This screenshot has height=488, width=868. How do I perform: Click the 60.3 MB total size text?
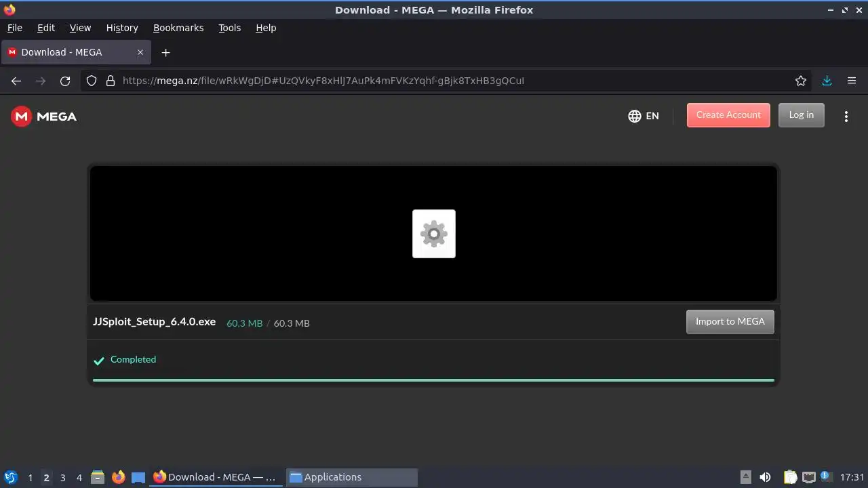pyautogui.click(x=292, y=323)
